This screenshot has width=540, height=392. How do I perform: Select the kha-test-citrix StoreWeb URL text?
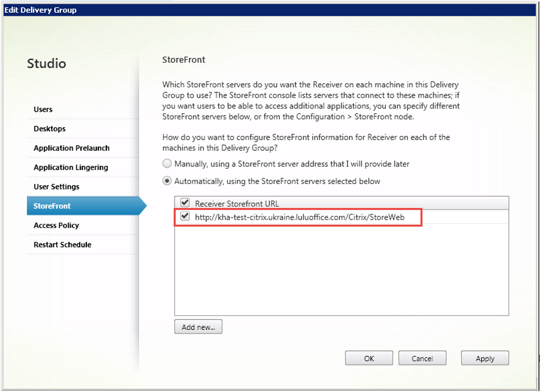tap(299, 217)
